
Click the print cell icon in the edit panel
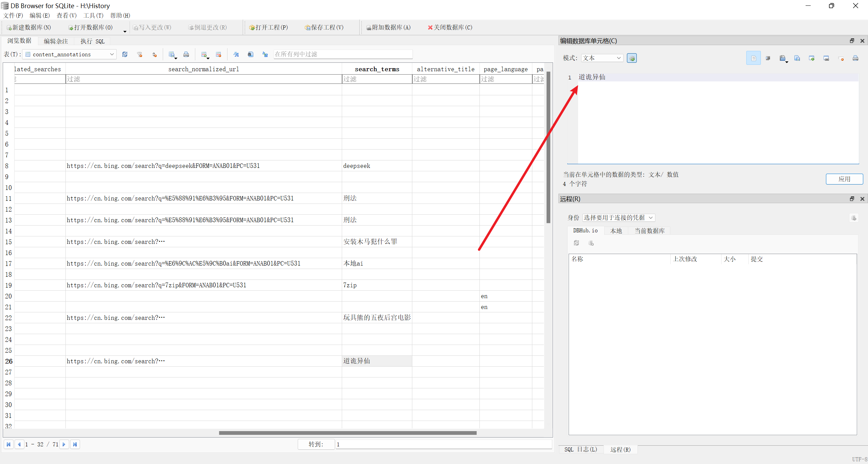point(855,58)
